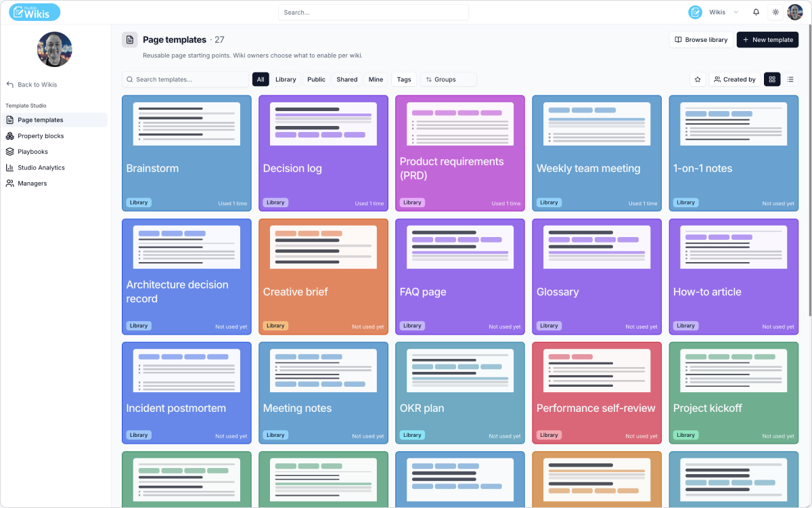Open the Performance self-review template
The height and width of the screenshot is (508, 812).
pyautogui.click(x=597, y=394)
